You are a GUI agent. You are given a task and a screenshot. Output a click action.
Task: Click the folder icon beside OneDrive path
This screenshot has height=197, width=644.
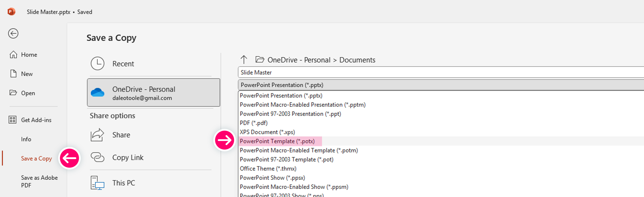(x=260, y=59)
